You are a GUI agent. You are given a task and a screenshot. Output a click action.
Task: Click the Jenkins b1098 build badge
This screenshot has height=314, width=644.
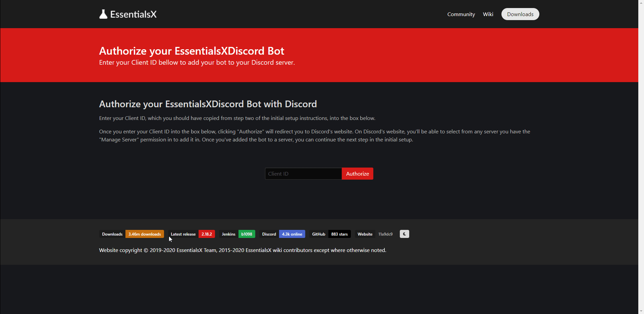[247, 234]
